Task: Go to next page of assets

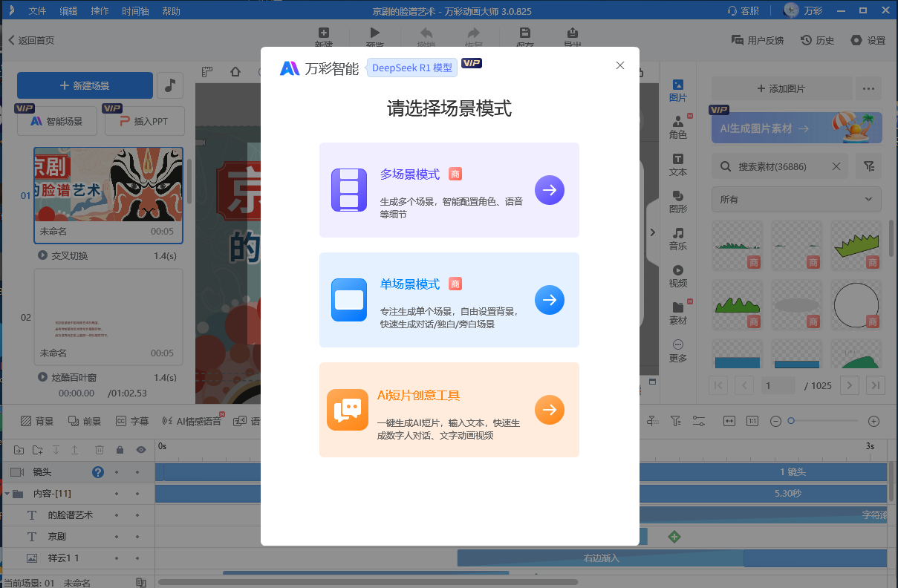Action: coord(849,385)
